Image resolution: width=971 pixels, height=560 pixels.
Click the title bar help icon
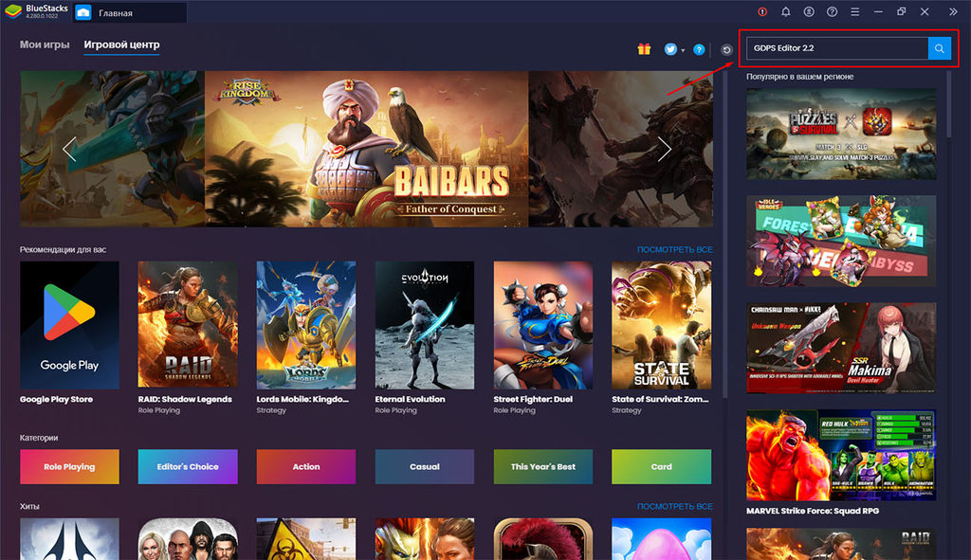point(832,11)
